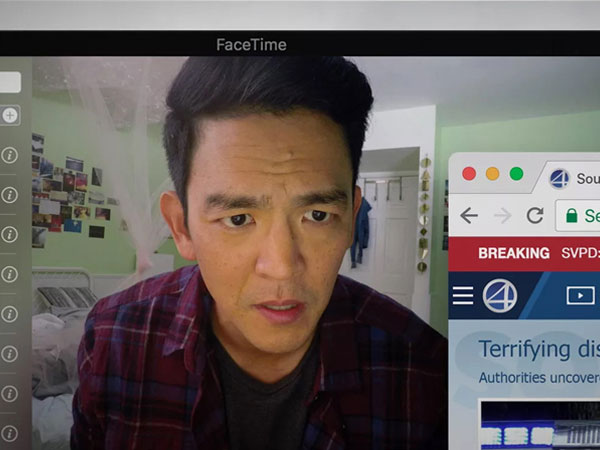
Task: Click the green secure padlock icon
Action: pyautogui.click(x=572, y=215)
